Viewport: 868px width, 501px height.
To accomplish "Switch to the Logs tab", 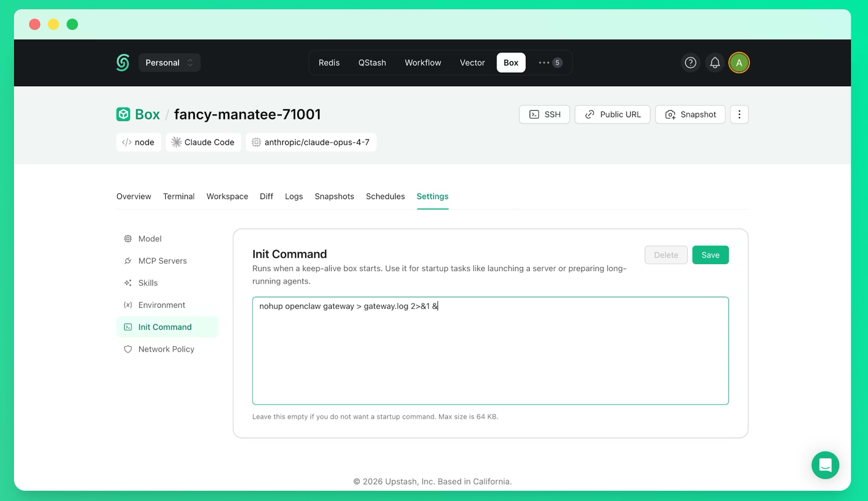I will point(294,196).
